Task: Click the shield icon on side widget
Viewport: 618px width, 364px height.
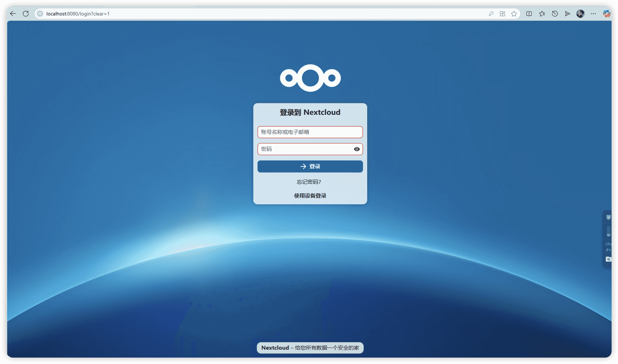Action: (608, 217)
